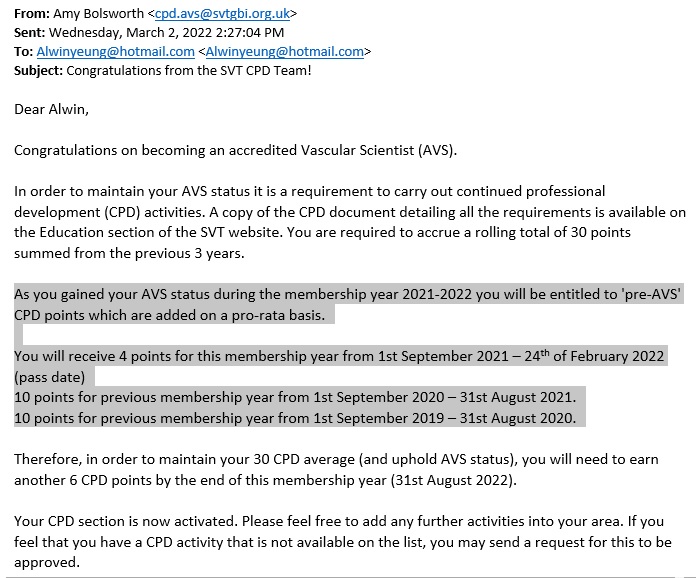Image resolution: width=696 pixels, height=578 pixels.
Task: Click the sender email cpd.avs@svtgbi.org.uk link
Action: 225,15
